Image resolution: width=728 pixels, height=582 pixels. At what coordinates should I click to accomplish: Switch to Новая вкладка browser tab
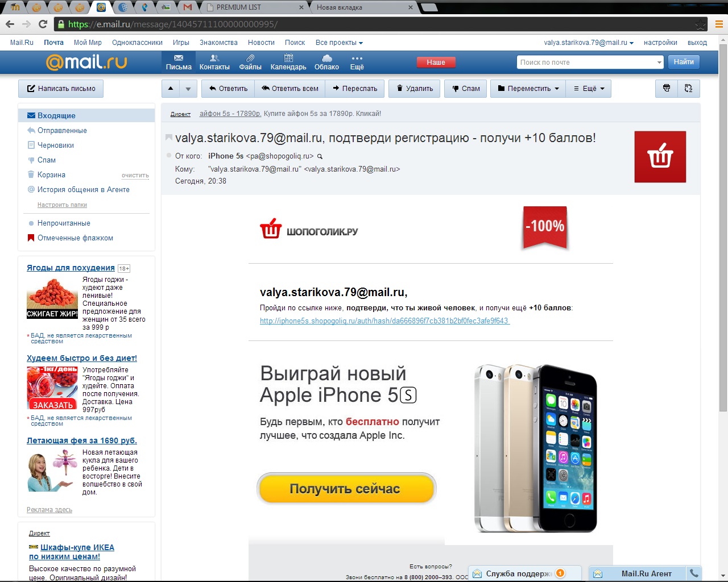click(364, 7)
